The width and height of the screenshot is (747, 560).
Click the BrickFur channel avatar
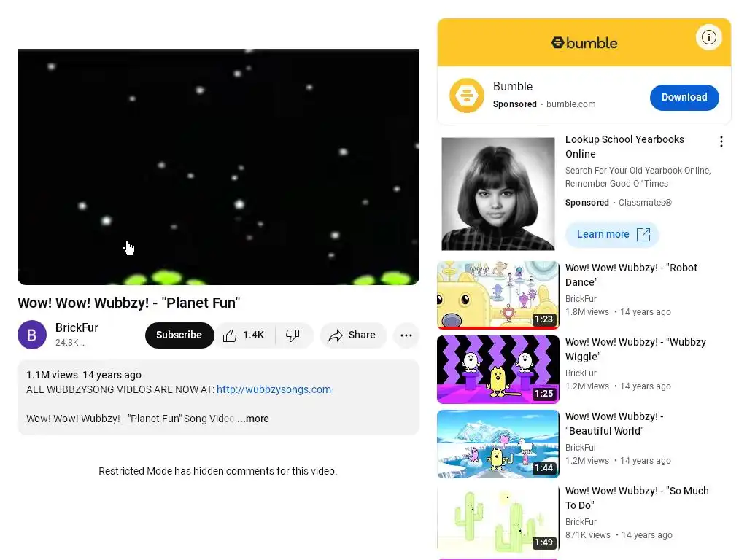[32, 335]
